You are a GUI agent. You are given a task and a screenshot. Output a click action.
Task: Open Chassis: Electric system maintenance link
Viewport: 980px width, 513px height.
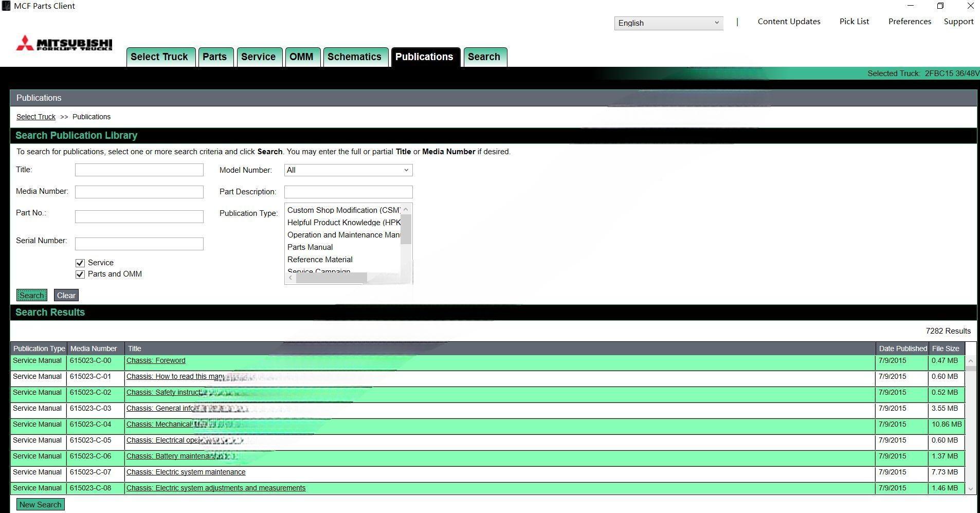pyautogui.click(x=186, y=472)
